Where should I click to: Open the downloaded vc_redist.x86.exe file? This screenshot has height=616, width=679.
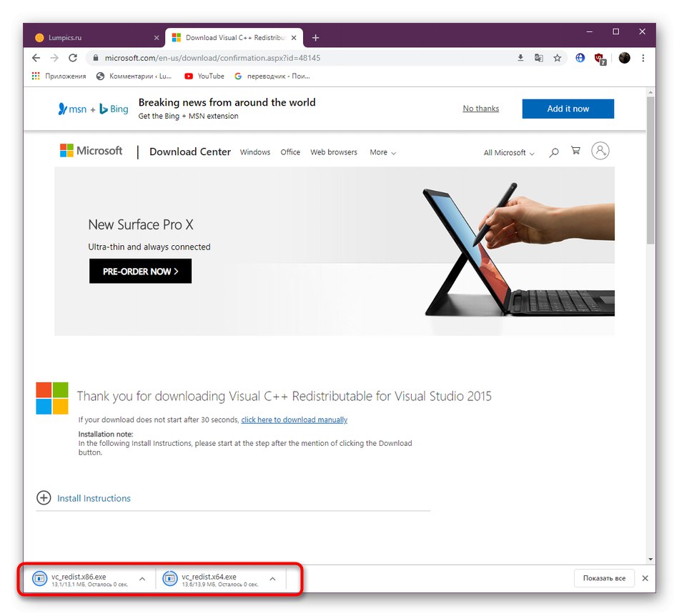pos(82,579)
